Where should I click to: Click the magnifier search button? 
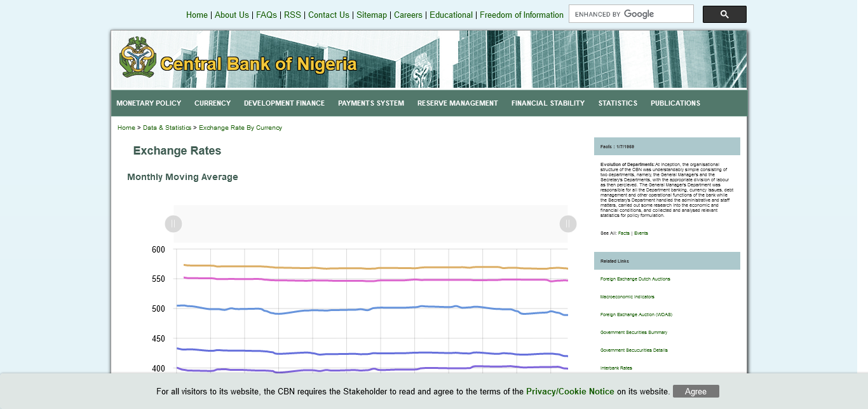click(x=724, y=15)
